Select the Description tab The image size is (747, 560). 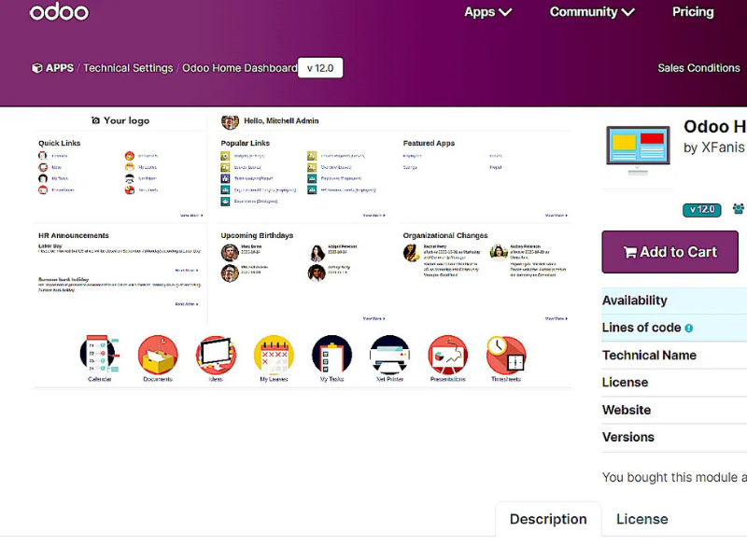tap(548, 519)
